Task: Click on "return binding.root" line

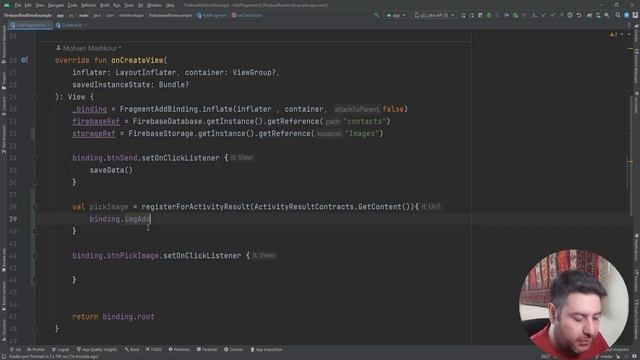Action: (x=113, y=317)
